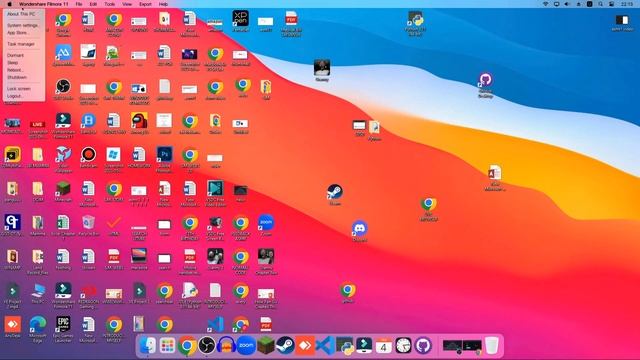
Task: Open Steam from the Dock
Action: tap(285, 346)
